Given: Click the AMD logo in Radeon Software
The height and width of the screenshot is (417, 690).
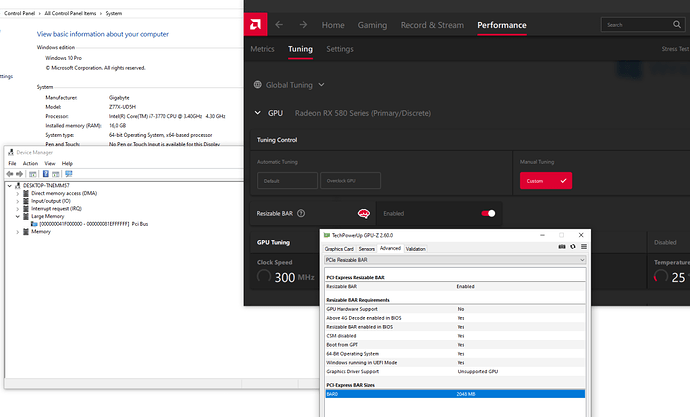Looking at the screenshot, I should 255,25.
